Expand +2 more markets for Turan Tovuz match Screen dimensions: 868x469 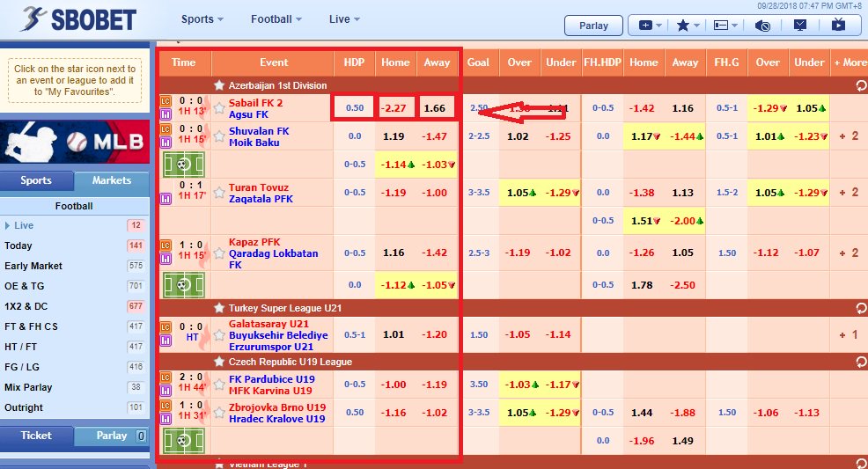tap(849, 193)
